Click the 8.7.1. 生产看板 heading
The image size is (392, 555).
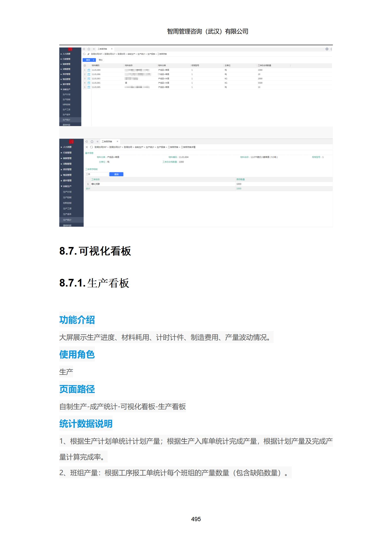pos(94,283)
